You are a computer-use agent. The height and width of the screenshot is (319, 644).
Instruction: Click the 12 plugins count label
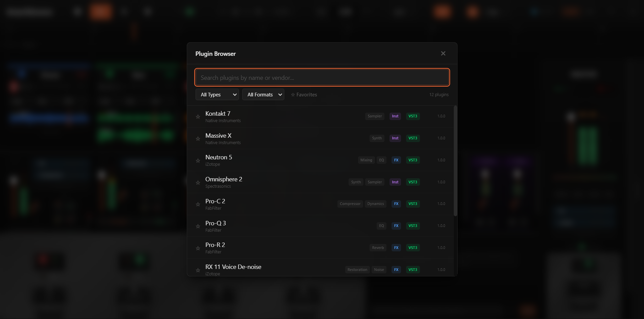click(439, 95)
